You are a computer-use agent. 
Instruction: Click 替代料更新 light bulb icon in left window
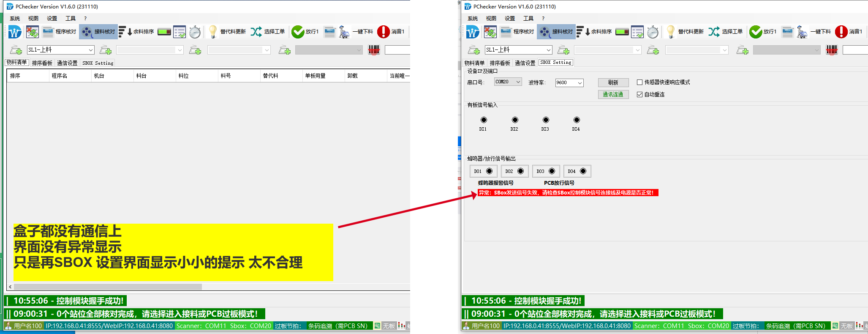click(213, 32)
